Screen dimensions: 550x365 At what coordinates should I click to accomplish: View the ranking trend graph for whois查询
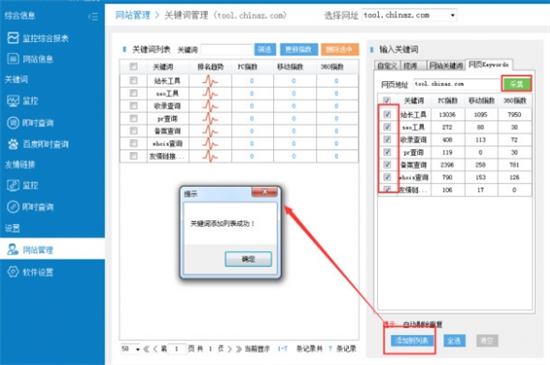pyautogui.click(x=210, y=143)
